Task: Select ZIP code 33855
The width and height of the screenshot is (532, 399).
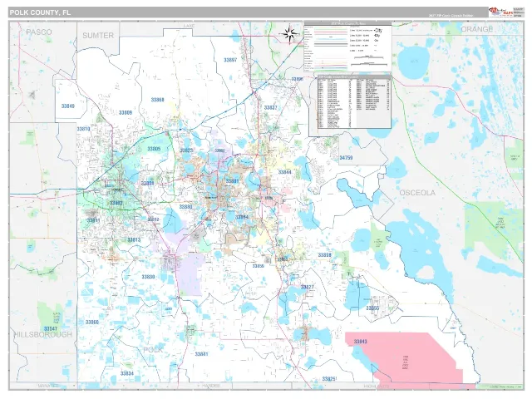Action: pyautogui.click(x=372, y=308)
